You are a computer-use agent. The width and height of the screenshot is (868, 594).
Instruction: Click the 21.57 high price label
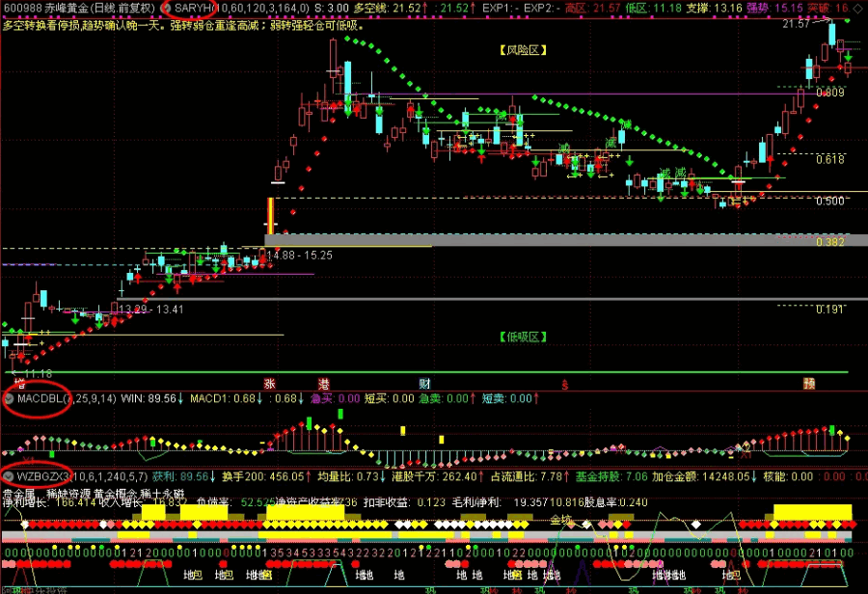tap(796, 24)
